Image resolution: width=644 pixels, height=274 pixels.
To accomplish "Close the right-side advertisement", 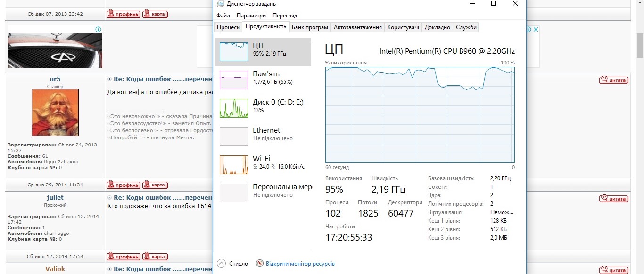I will pyautogui.click(x=536, y=29).
